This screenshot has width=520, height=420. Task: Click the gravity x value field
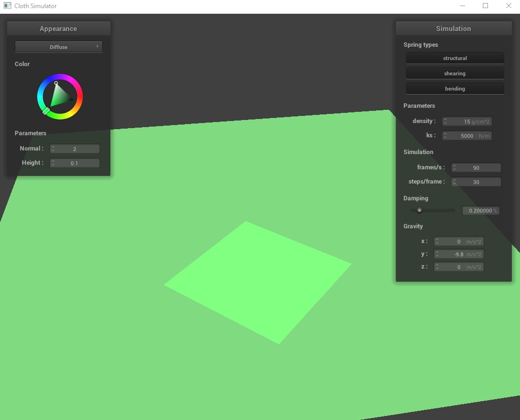coord(458,242)
